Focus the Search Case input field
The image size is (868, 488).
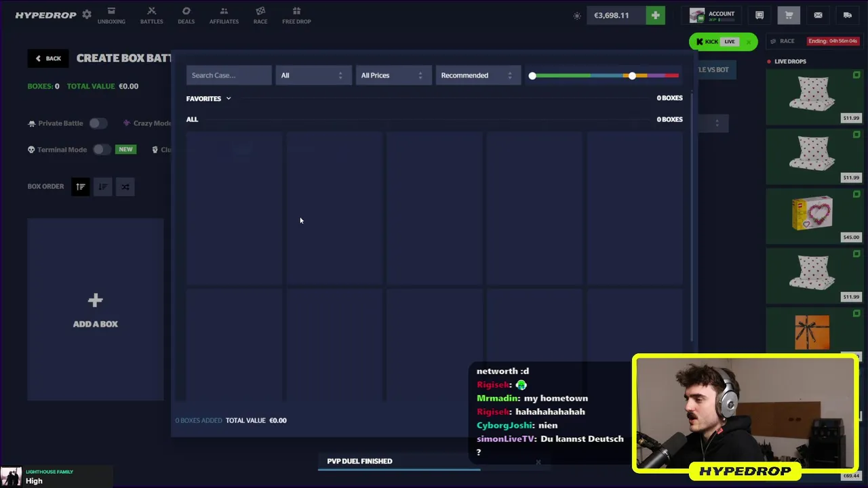click(229, 75)
